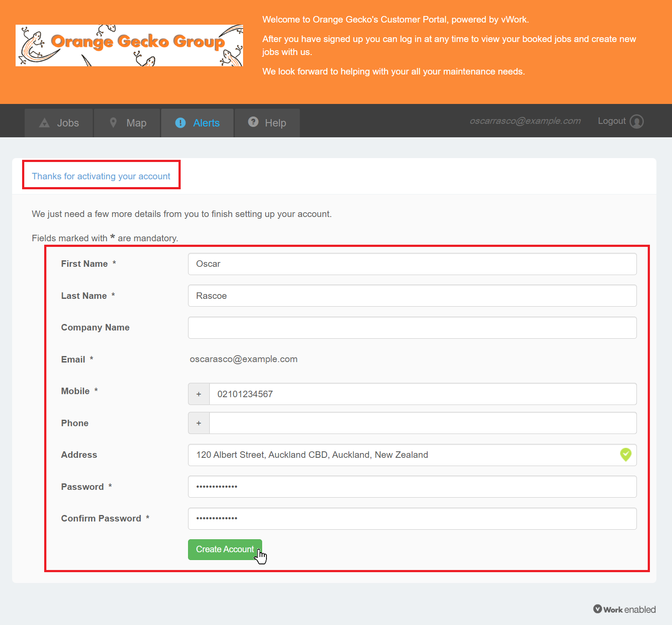Image resolution: width=672 pixels, height=625 pixels.
Task: Click the 'Fields marked with * are mandatory' text
Action: coord(105,238)
